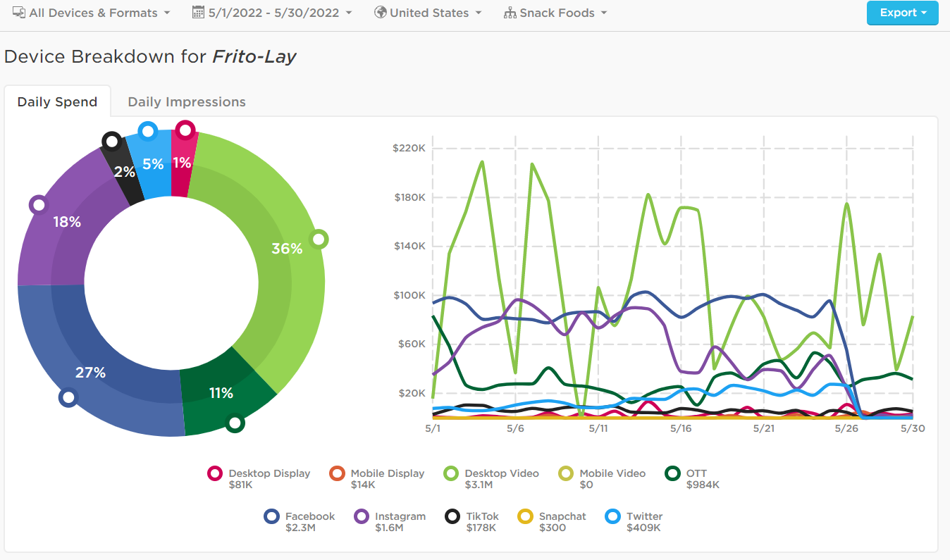Toggle the Instagram legend series
The width and height of the screenshot is (950, 560).
(390, 522)
